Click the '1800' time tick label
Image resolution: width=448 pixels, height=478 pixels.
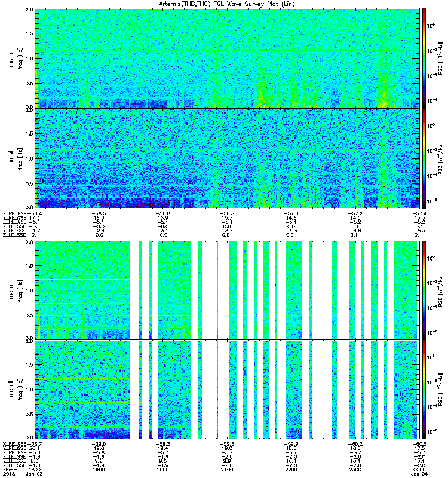(x=34, y=470)
